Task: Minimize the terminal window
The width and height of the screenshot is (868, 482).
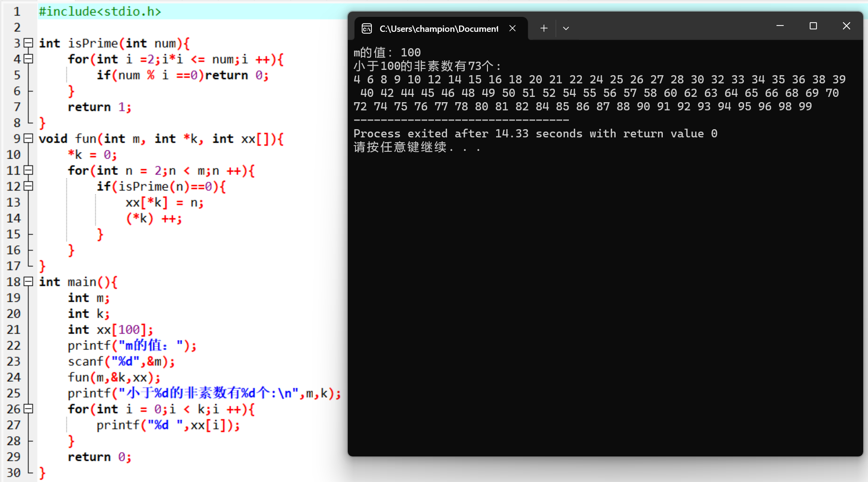Action: coord(780,26)
